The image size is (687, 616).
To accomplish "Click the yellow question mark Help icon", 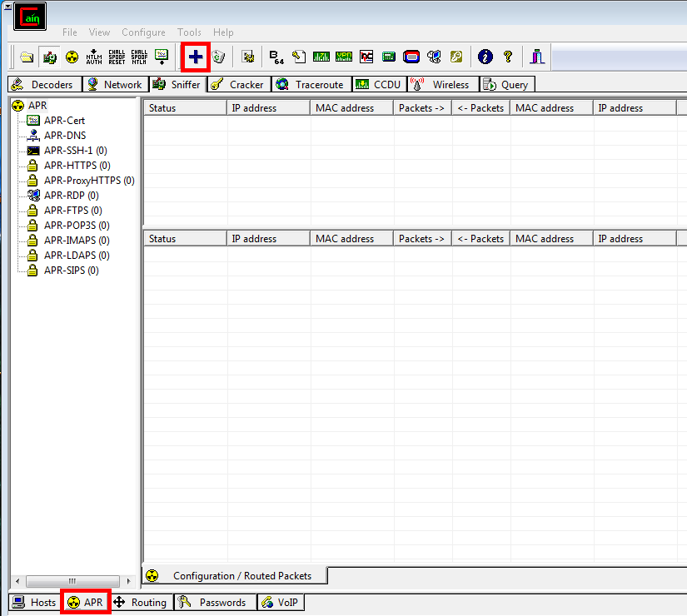I will pos(508,57).
